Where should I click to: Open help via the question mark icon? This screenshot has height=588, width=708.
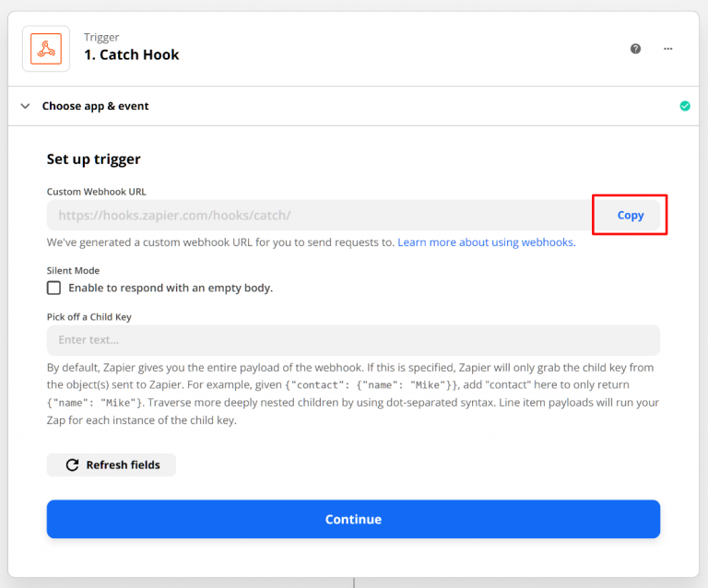[x=635, y=49]
